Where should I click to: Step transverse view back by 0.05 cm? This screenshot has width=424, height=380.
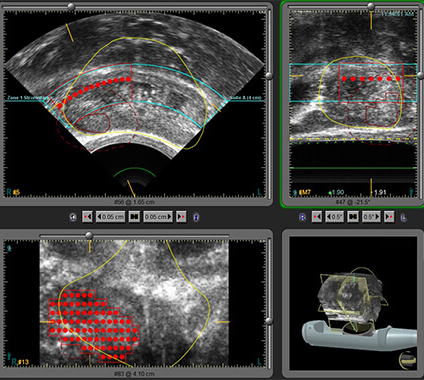(x=111, y=217)
